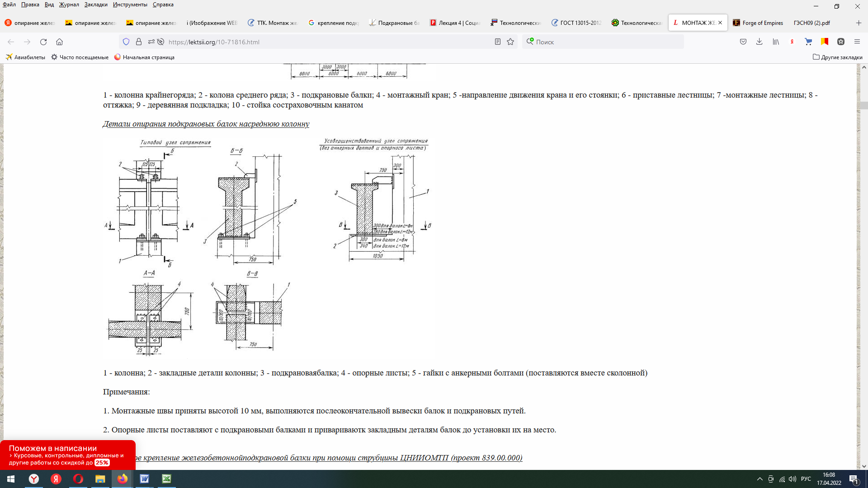Open tracking protection shield info
The width and height of the screenshot is (868, 488).
point(126,42)
